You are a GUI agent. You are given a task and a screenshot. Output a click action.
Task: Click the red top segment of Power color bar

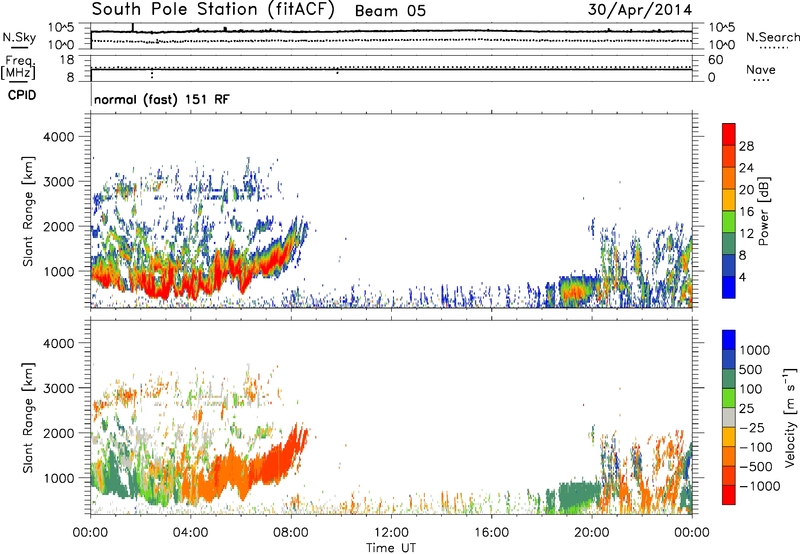729,135
